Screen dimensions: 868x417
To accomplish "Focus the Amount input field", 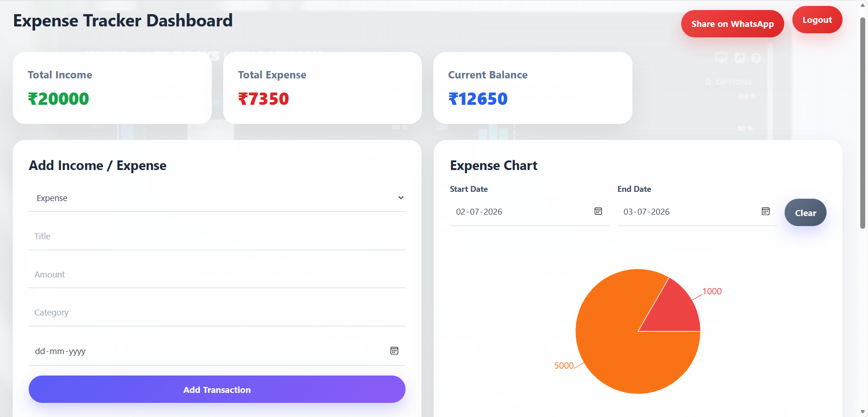I will (x=217, y=274).
